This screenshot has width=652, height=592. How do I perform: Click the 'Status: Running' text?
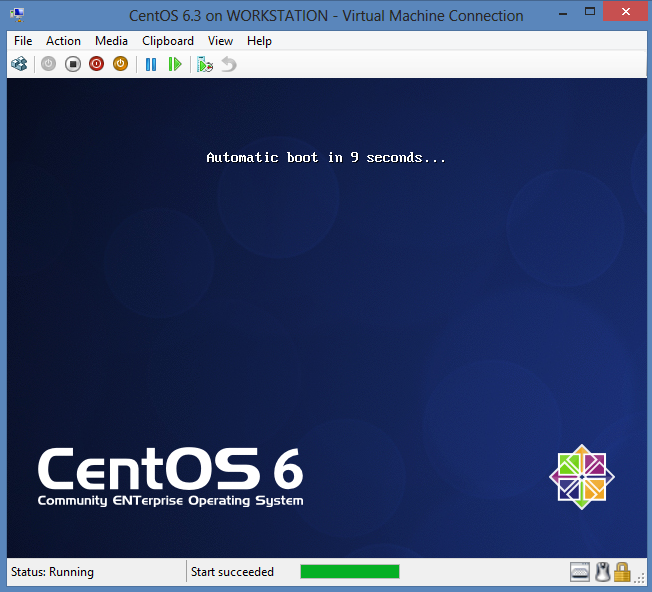tap(52, 572)
